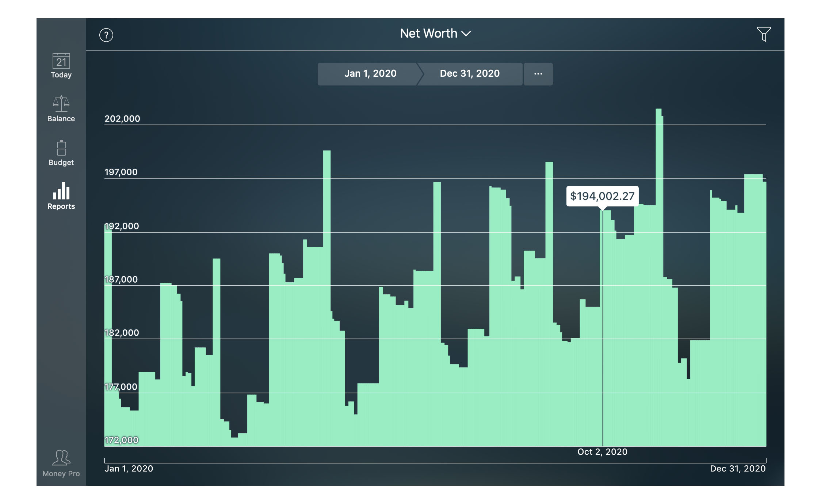Click the 197,000 axis label

tap(121, 172)
